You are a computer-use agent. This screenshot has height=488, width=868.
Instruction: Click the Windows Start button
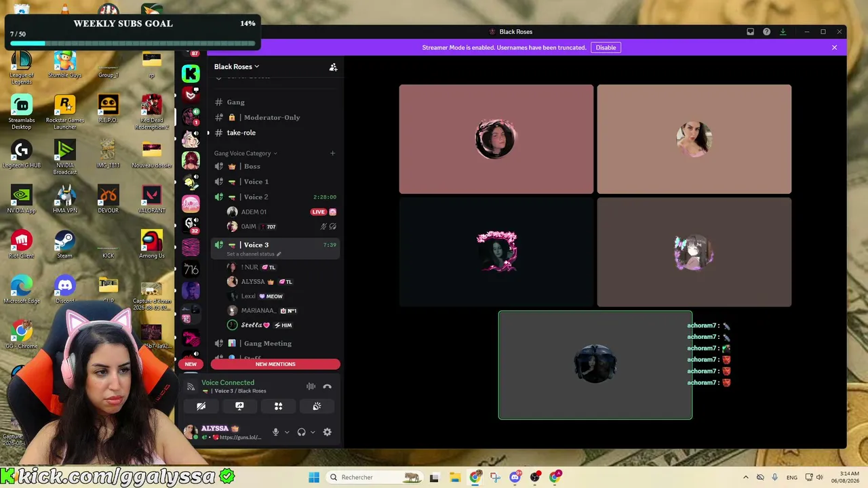(314, 477)
